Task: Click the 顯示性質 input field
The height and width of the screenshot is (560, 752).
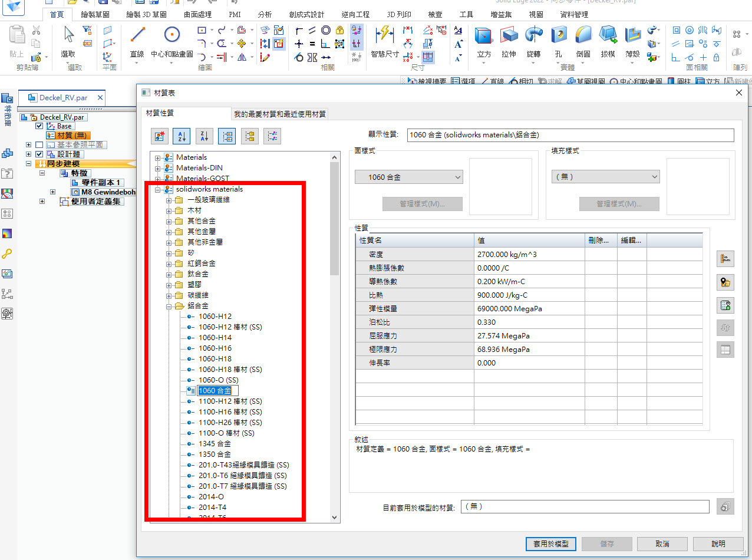Action: click(x=570, y=135)
